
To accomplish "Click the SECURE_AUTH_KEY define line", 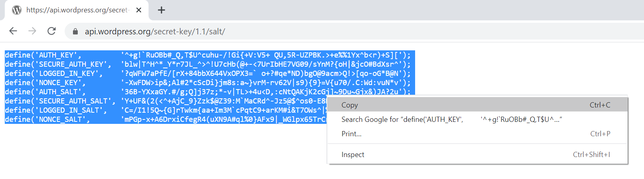I will click(x=207, y=64).
